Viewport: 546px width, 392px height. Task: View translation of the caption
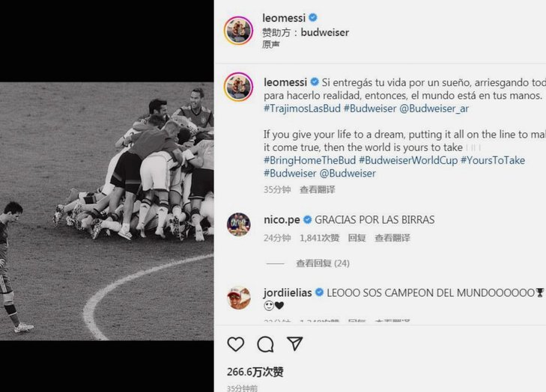pos(318,189)
